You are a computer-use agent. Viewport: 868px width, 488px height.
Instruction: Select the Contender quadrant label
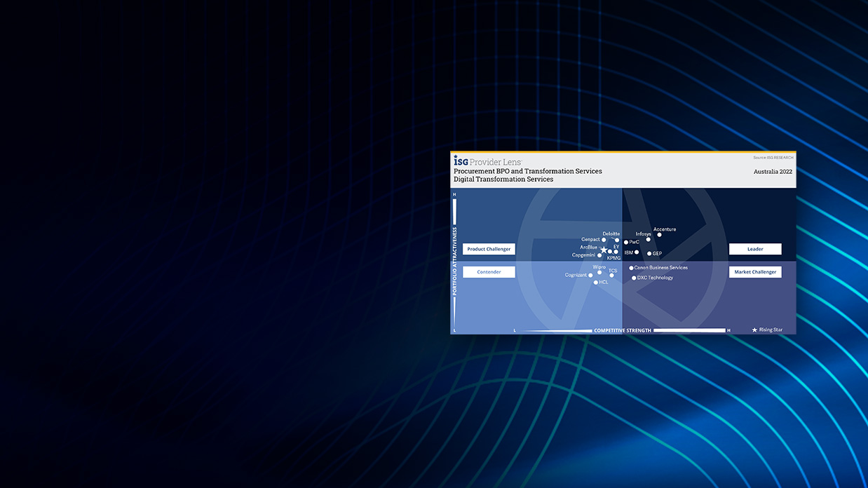click(x=489, y=272)
